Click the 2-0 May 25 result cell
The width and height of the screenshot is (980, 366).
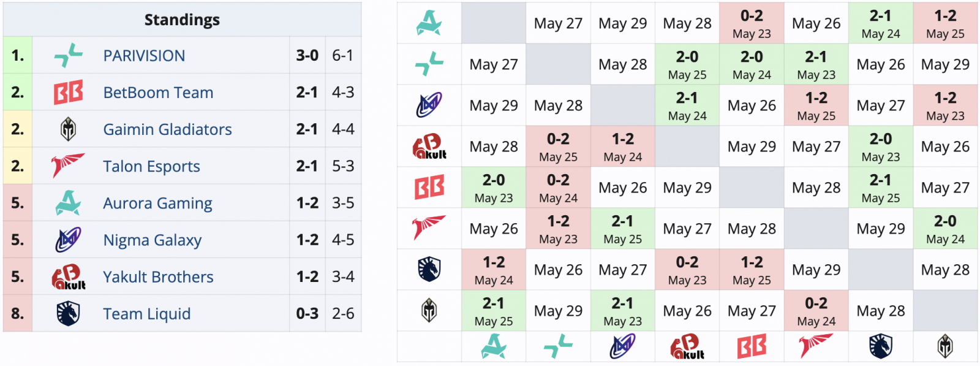pos(687,64)
